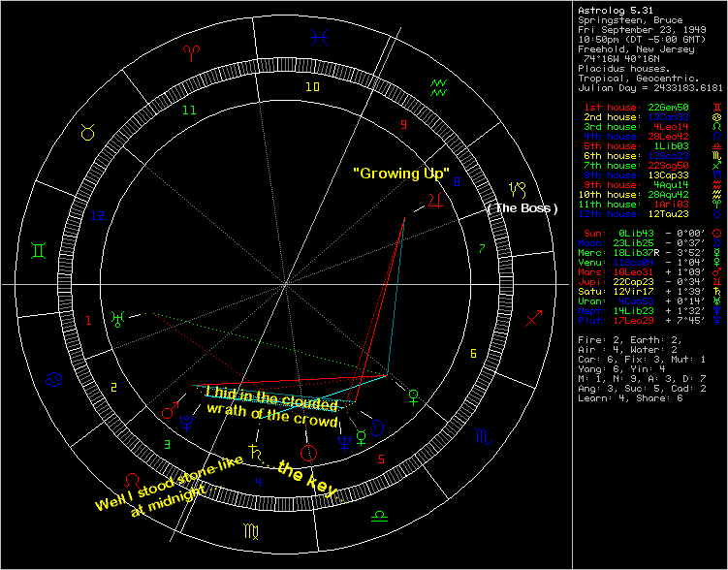Screen dimensions: 728x570
Task: Select the blue house number 4 on the wheel
Action: pyautogui.click(x=259, y=483)
